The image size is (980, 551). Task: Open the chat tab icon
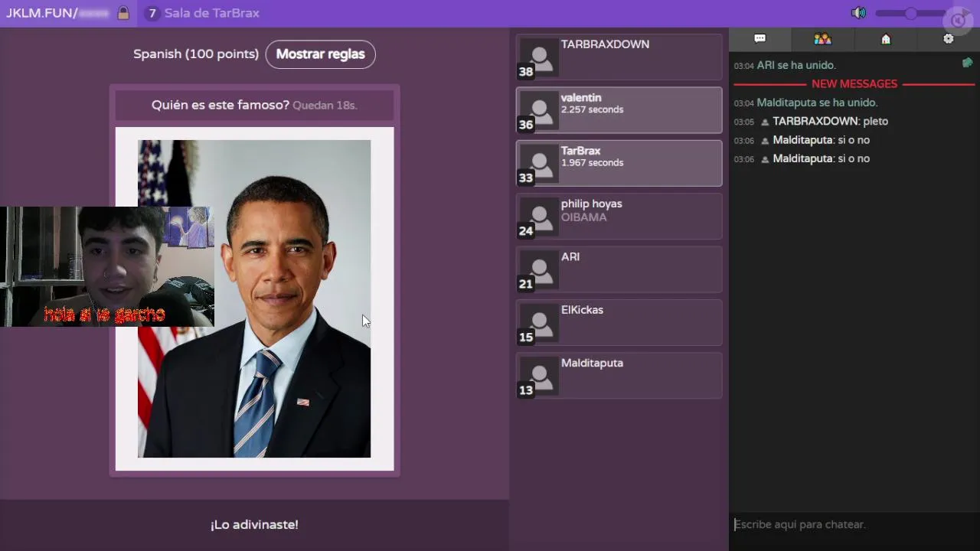coord(759,39)
